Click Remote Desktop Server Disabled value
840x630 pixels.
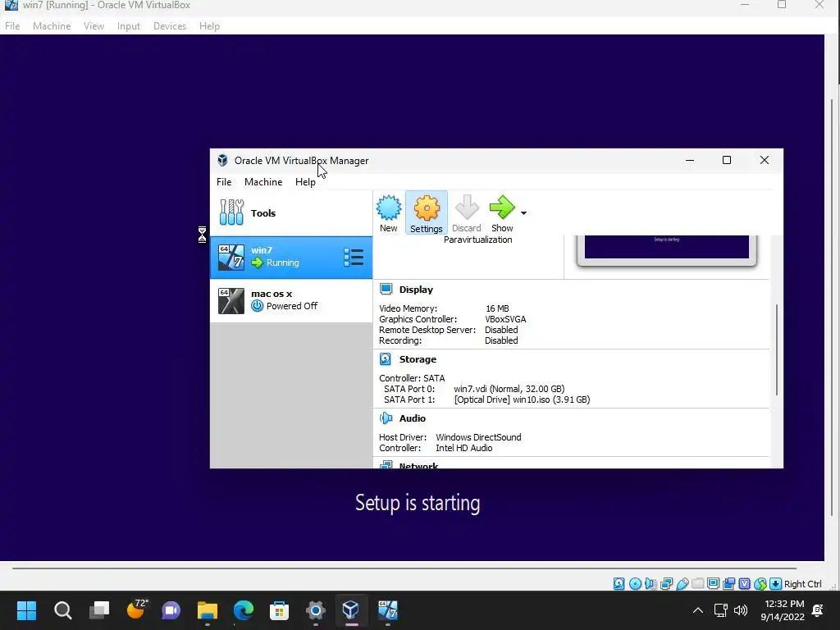tap(501, 330)
